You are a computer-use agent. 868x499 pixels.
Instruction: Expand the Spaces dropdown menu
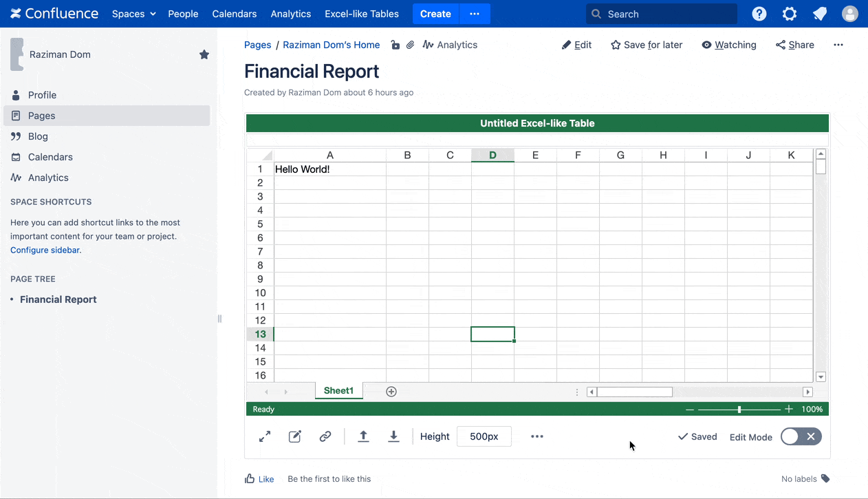pos(134,14)
